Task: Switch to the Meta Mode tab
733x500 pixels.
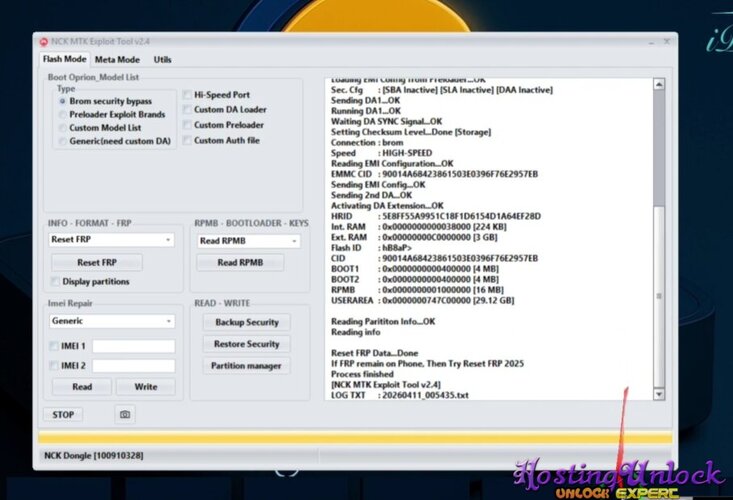Action: click(117, 60)
